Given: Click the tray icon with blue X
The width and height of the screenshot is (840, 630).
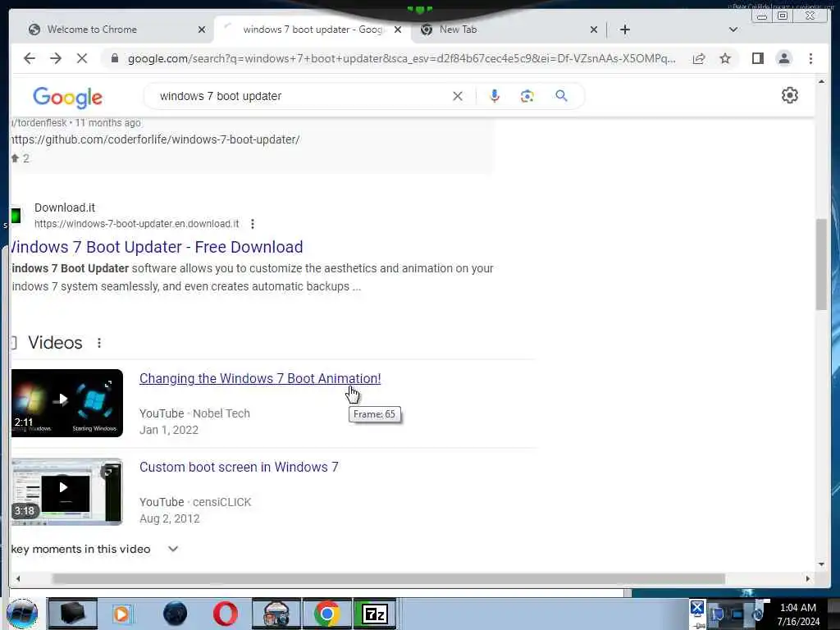Looking at the screenshot, I should (697, 608).
